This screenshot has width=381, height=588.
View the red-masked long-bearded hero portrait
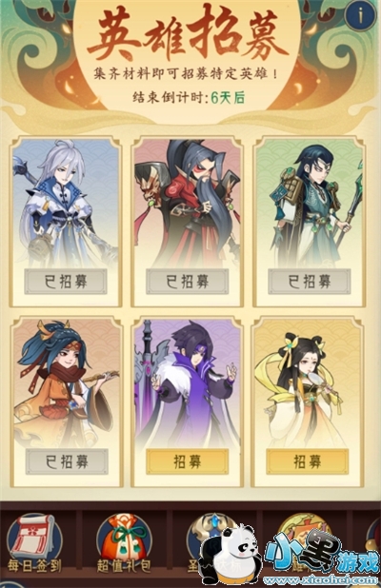pyautogui.click(x=188, y=203)
